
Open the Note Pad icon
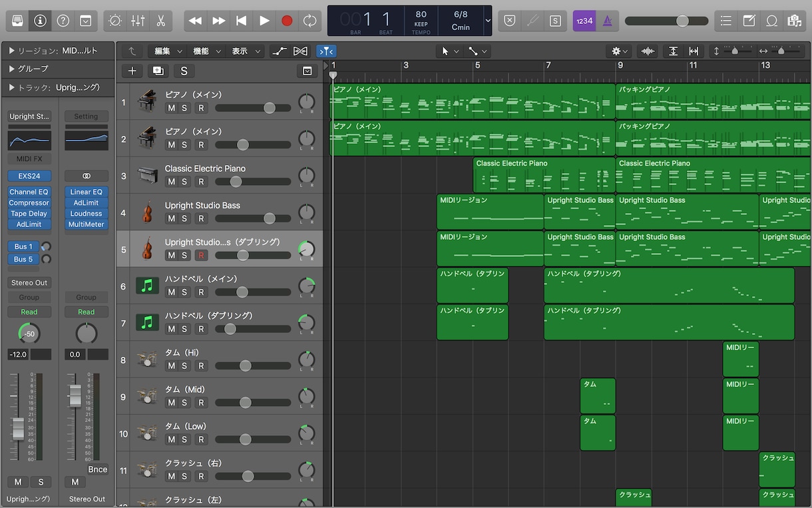[749, 21]
